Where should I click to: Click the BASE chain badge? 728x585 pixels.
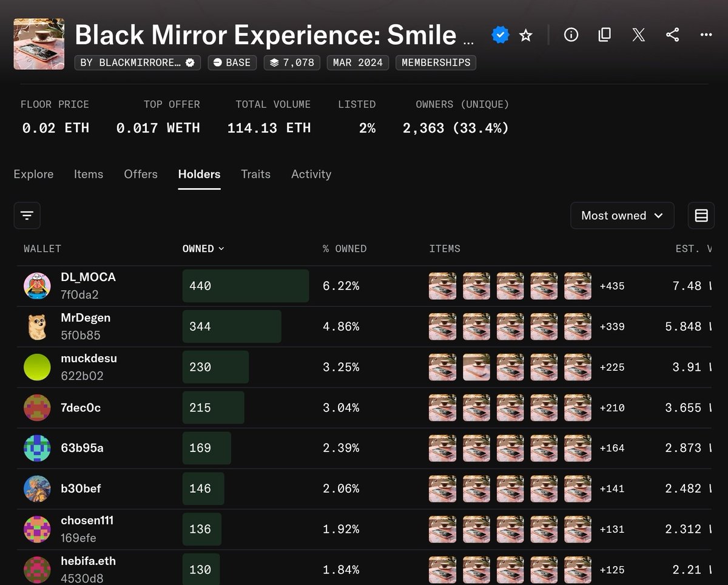click(x=232, y=63)
